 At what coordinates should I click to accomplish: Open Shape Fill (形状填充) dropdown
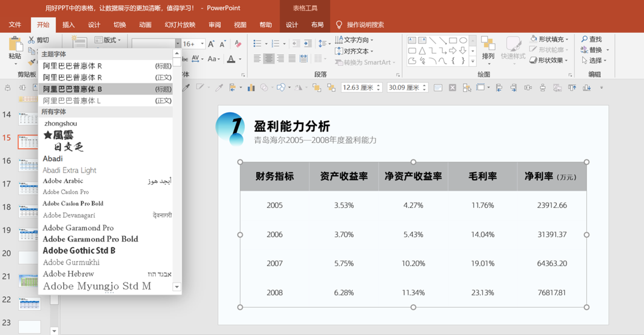(549, 39)
